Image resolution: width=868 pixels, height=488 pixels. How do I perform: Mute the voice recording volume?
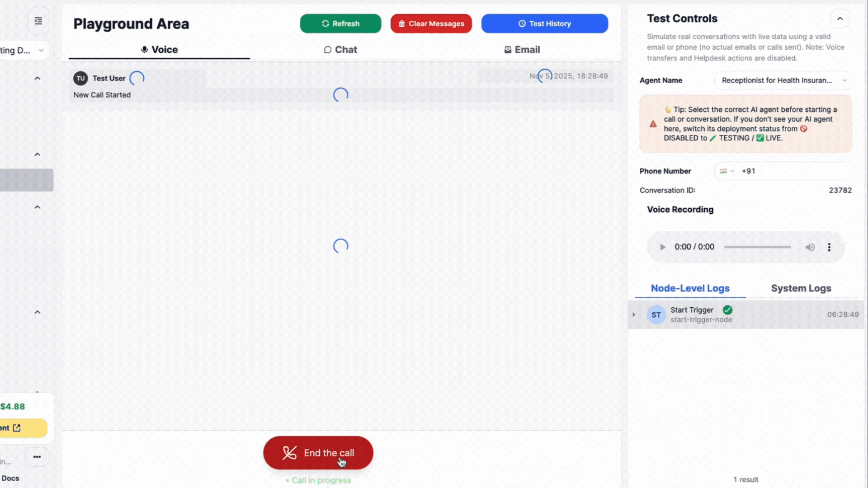[x=810, y=247]
